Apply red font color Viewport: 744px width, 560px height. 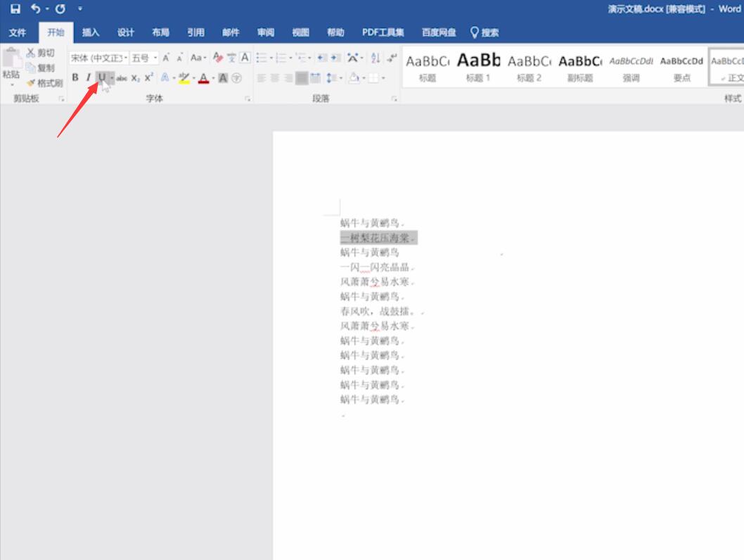click(203, 78)
